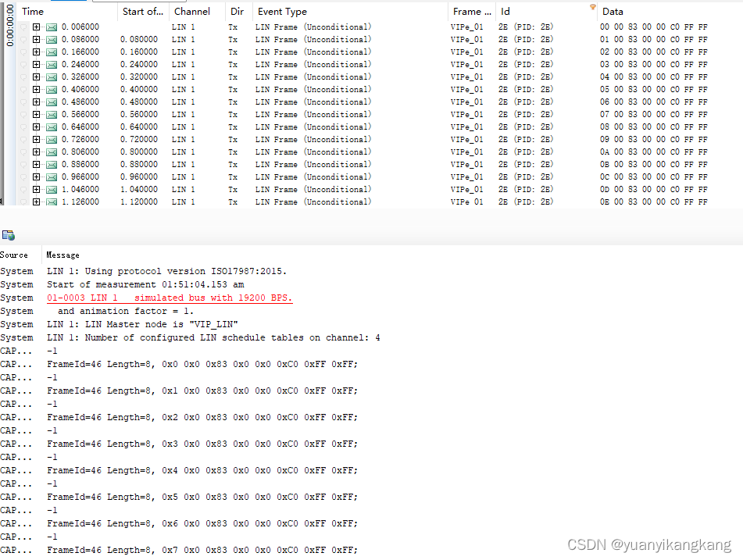This screenshot has height=560, width=743.
Task: Toggle the comment marker next to the 0.086000 row
Action: point(24,39)
